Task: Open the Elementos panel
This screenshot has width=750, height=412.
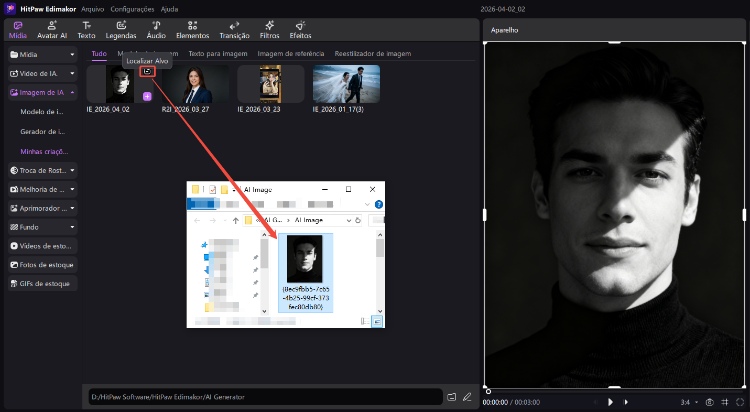Action: pyautogui.click(x=192, y=29)
